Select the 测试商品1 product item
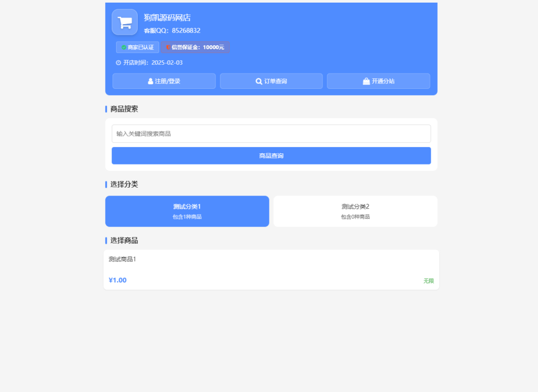The image size is (538, 392). point(271,268)
